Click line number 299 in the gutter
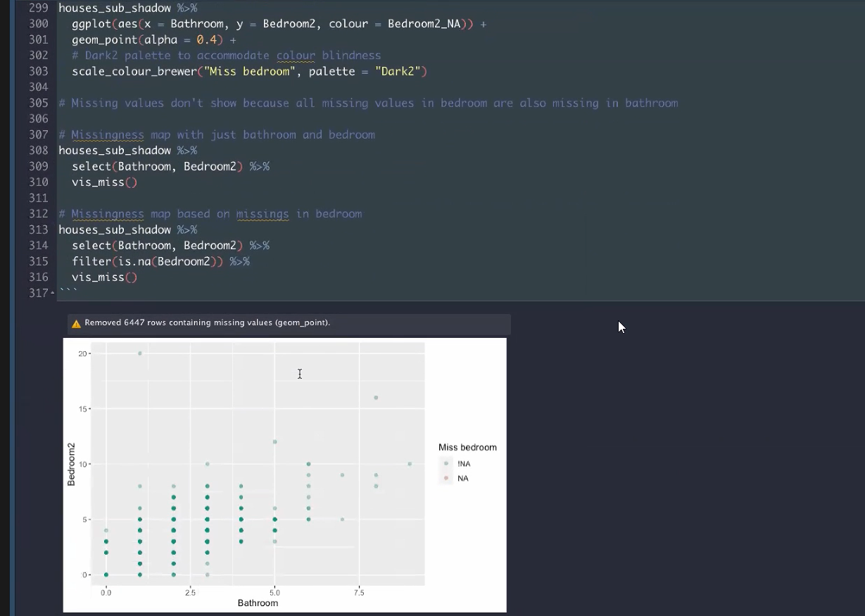This screenshot has height=616, width=865. pos(39,8)
